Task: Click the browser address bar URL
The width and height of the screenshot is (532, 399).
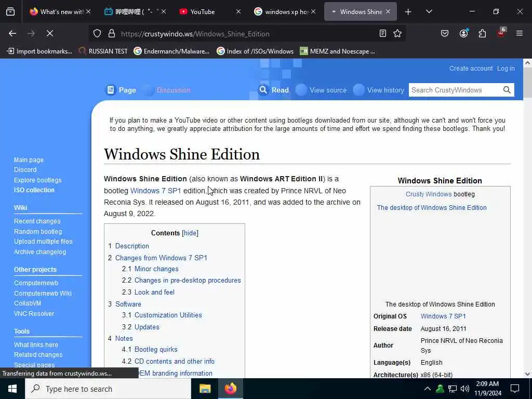Action: [x=195, y=34]
